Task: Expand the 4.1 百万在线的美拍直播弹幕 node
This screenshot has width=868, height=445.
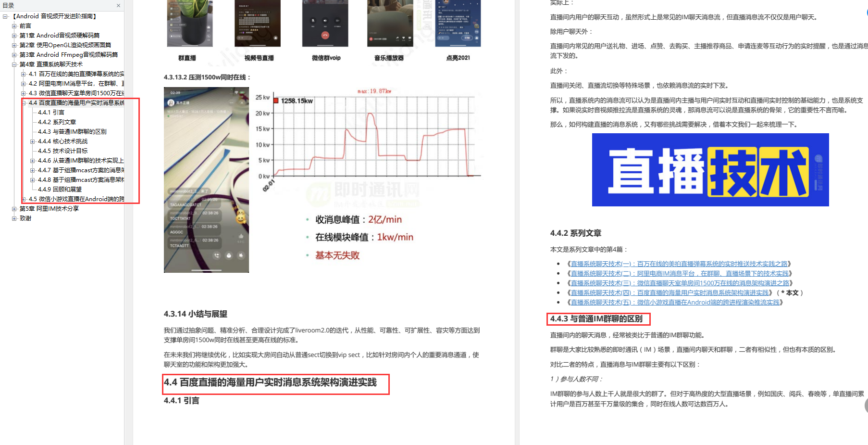Action: coord(24,74)
